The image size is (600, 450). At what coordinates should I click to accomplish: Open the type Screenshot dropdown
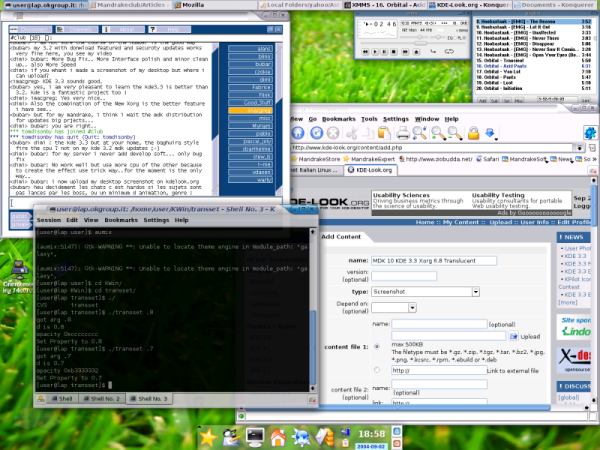point(476,292)
